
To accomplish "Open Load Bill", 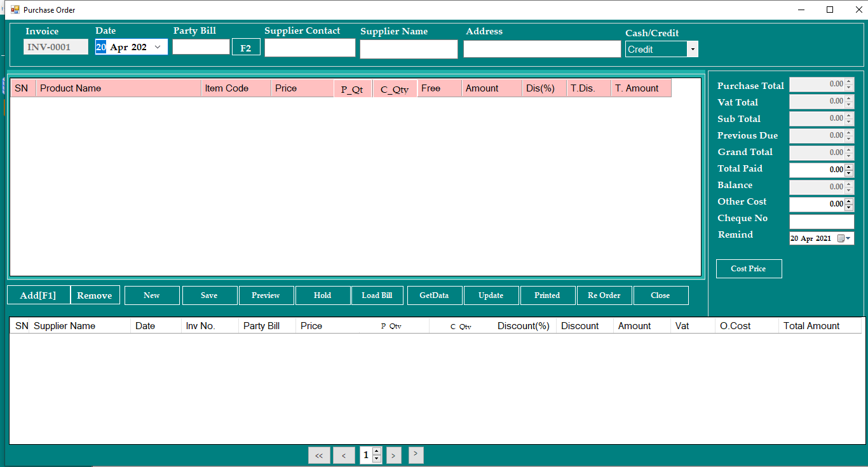I will (x=377, y=295).
